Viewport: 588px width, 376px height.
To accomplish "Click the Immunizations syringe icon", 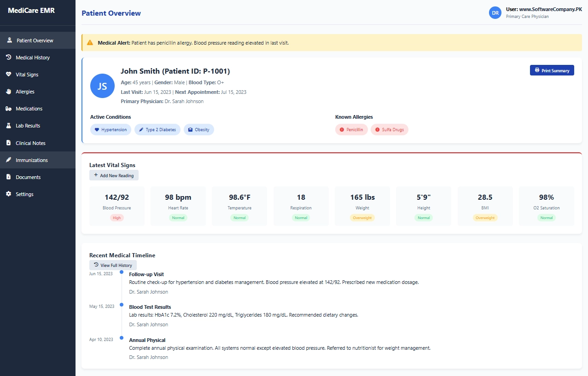I will pos(8,160).
